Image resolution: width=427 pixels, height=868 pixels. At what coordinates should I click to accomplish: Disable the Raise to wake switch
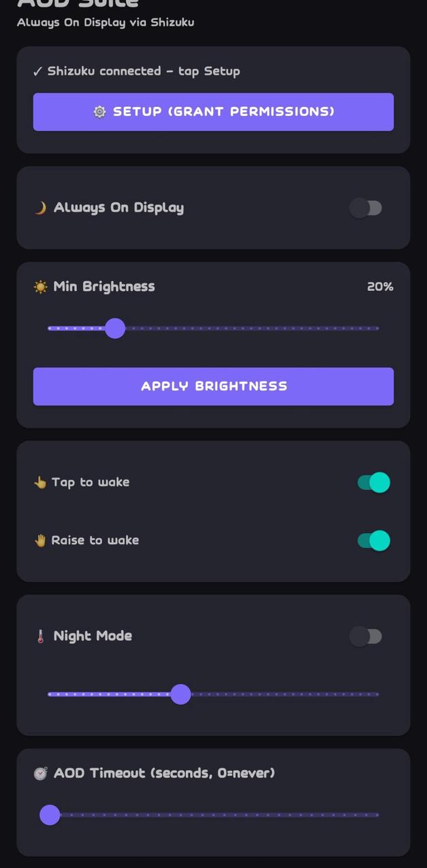coord(373,540)
